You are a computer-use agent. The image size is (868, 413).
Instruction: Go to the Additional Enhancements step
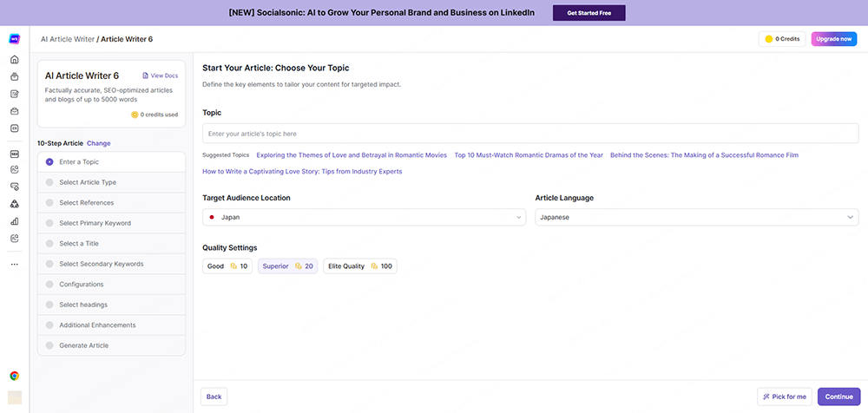[111, 325]
